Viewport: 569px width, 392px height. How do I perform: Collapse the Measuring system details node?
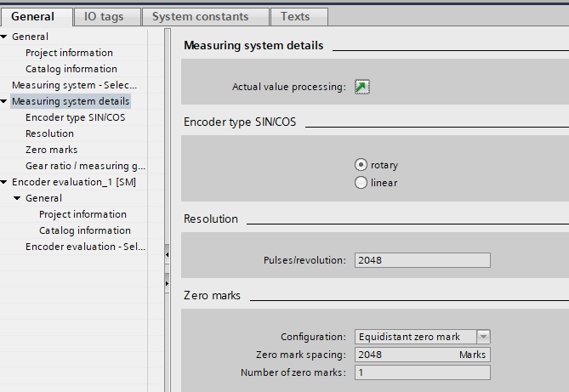[5, 101]
